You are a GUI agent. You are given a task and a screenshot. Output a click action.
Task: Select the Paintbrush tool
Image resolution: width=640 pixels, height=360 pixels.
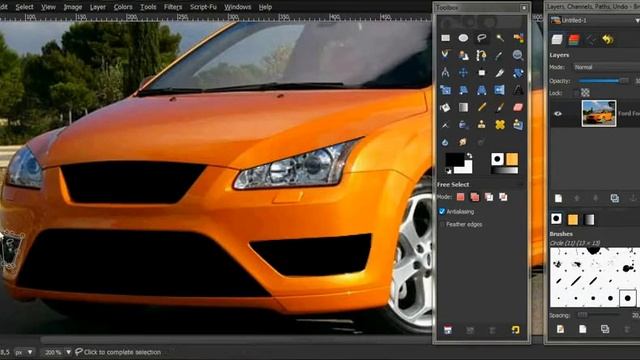pos(500,107)
